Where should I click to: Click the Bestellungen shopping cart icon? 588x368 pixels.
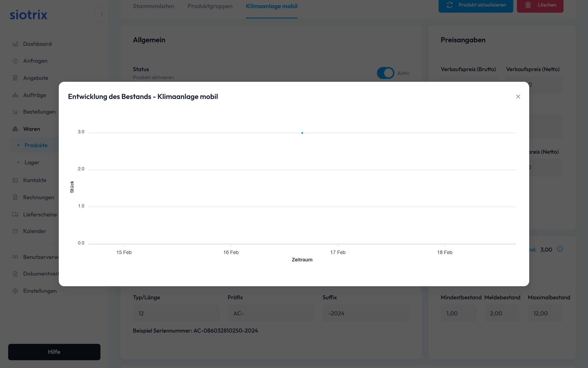coord(15,112)
